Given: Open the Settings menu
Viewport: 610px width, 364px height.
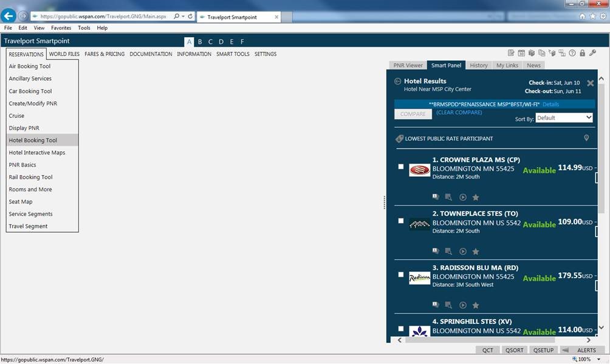Looking at the screenshot, I should pos(266,54).
